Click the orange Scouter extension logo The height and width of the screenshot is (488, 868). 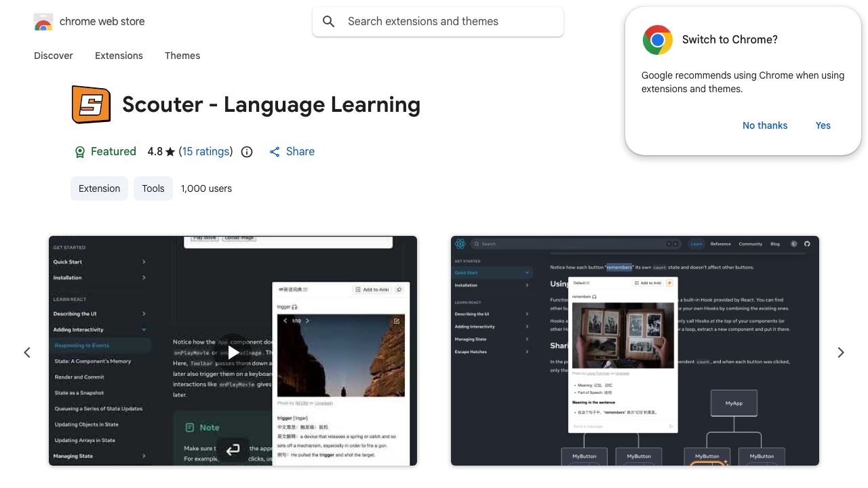click(91, 104)
